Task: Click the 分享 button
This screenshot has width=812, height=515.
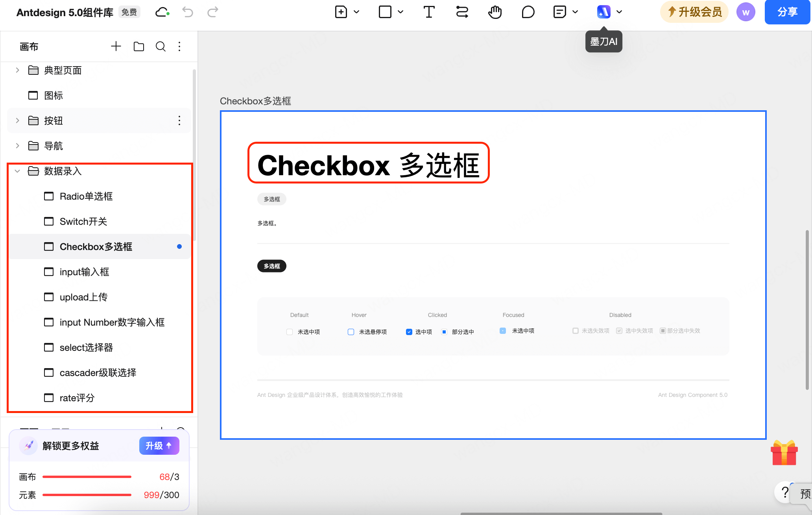Action: point(787,12)
